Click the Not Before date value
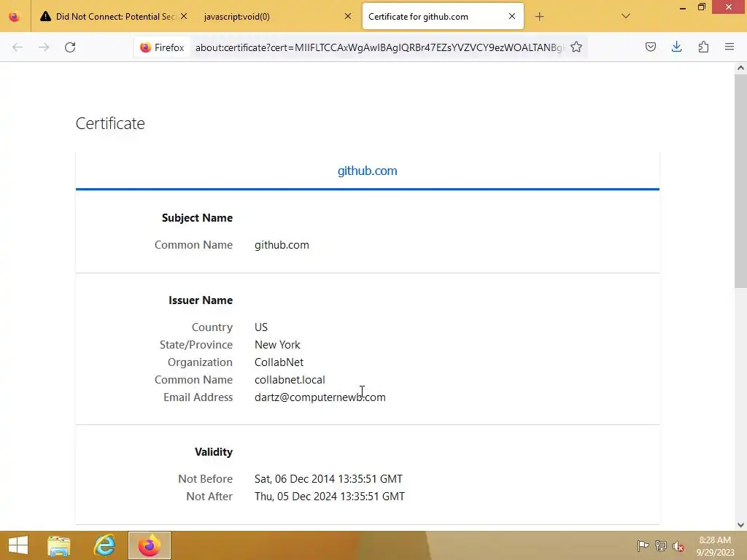The width and height of the screenshot is (747, 560). (328, 479)
